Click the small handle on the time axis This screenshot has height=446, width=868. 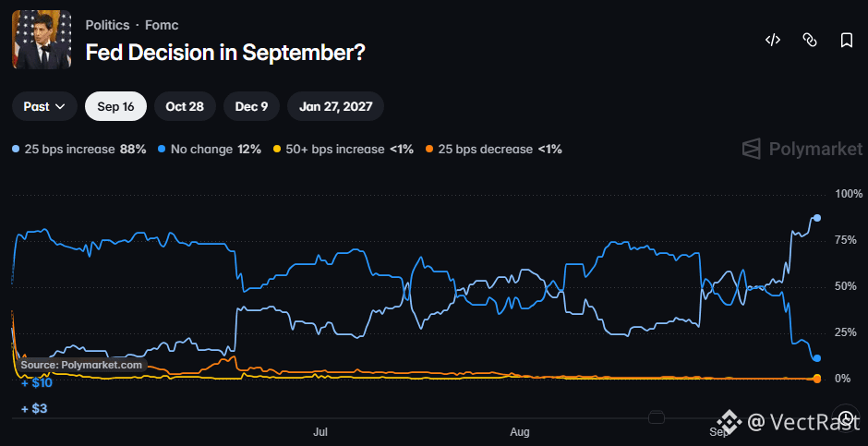tap(656, 417)
